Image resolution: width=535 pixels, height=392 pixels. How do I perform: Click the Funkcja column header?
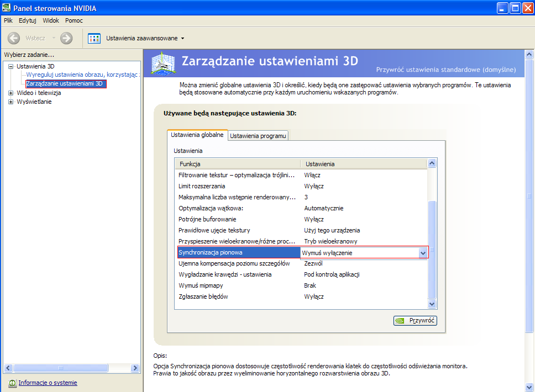(x=238, y=164)
